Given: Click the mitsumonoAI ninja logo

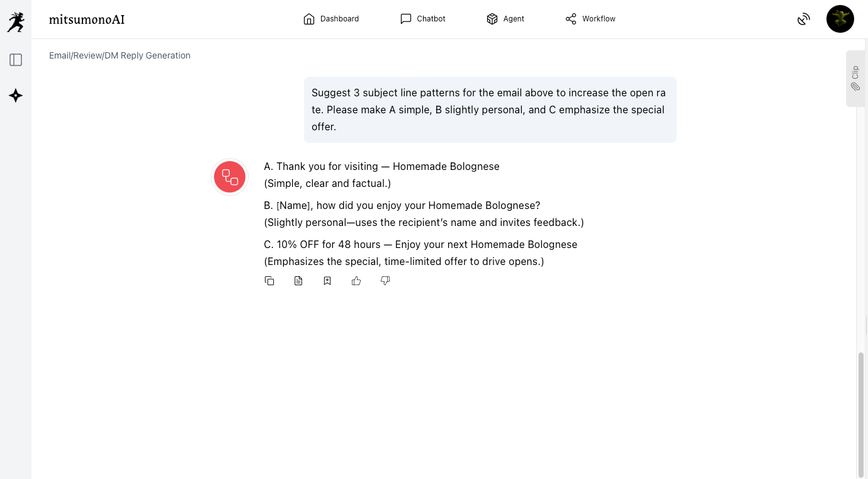Looking at the screenshot, I should [16, 21].
